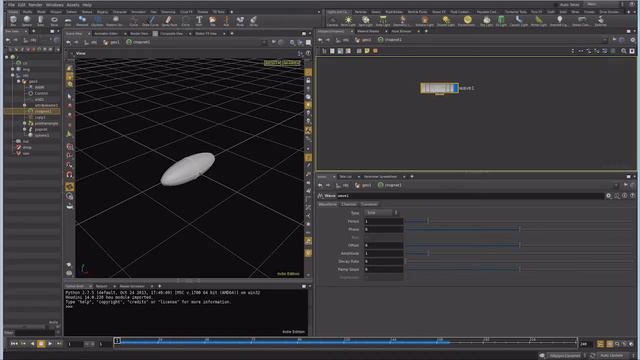Adjust the Phase slider
Viewport: 640px width, 360px height.
[x=520, y=229]
